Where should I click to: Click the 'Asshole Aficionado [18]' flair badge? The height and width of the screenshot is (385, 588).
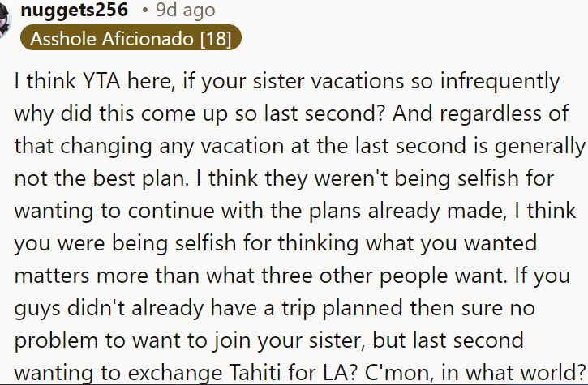coord(131,38)
